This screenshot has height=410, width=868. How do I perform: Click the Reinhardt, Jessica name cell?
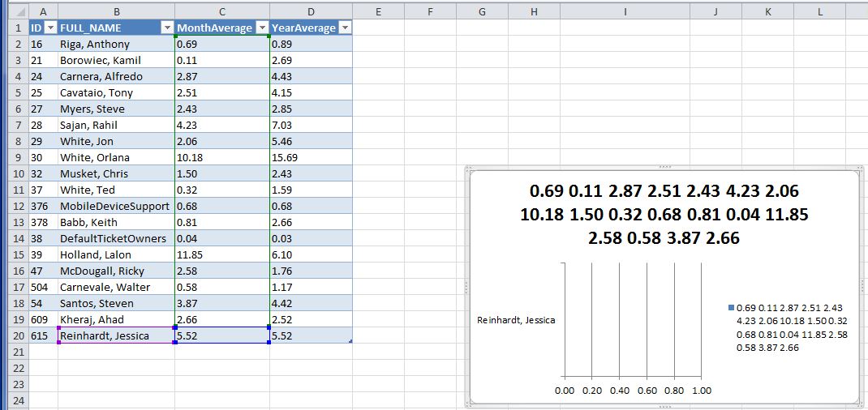(116, 335)
